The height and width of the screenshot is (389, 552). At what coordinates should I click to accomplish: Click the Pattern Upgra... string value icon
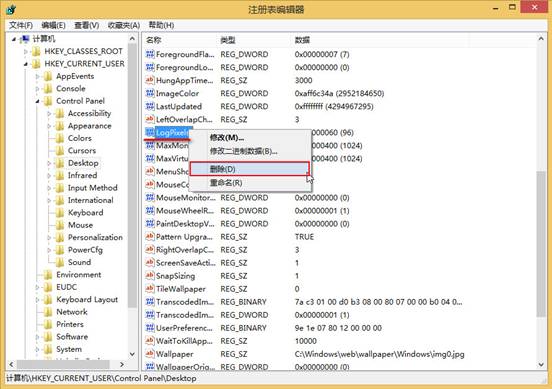coord(150,237)
